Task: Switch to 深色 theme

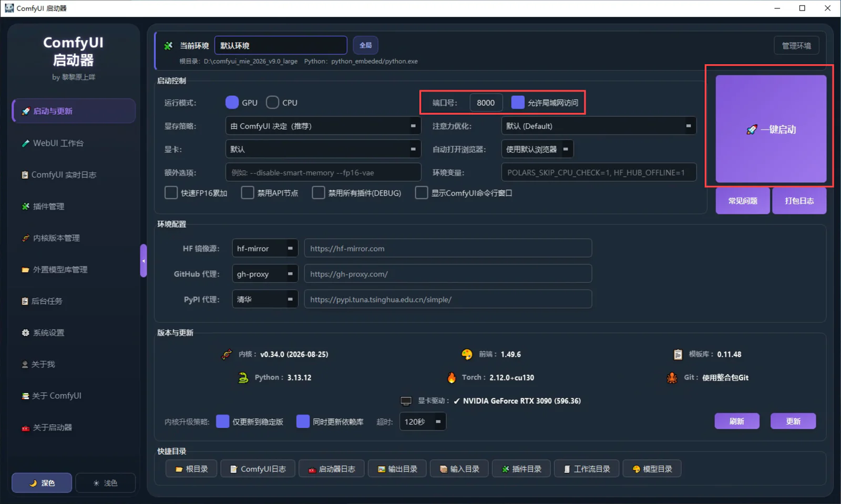Action: 42,483
